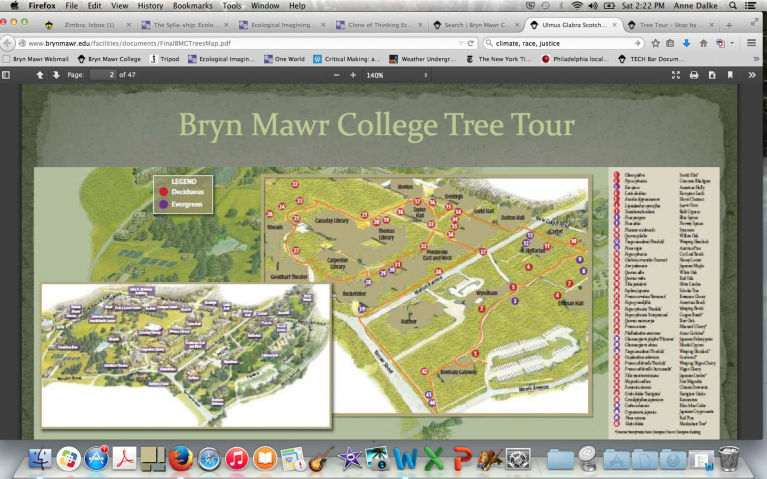The width and height of the screenshot is (767, 479).
Task: Expand toolbar extension dropdown arrow
Action: (x=732, y=43)
